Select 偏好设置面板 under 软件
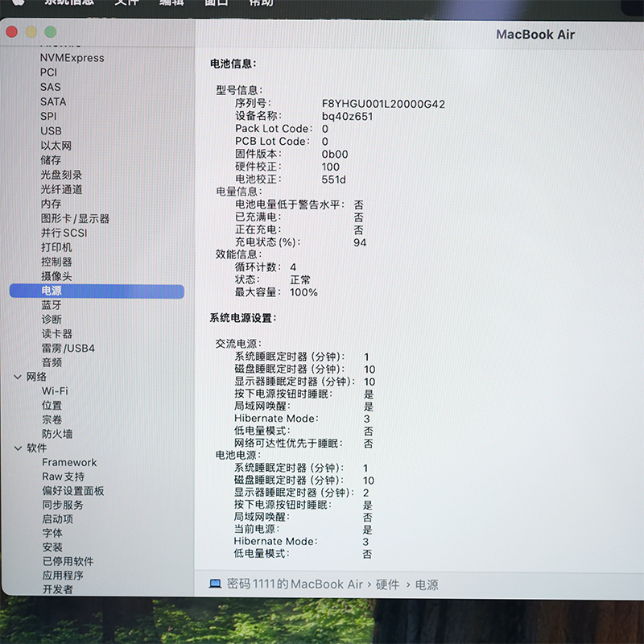 click(x=73, y=491)
